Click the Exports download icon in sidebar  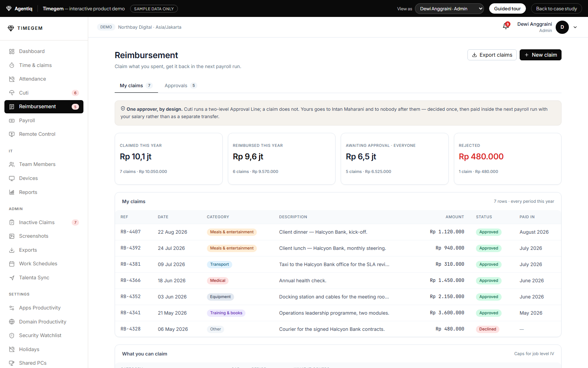pyautogui.click(x=12, y=250)
